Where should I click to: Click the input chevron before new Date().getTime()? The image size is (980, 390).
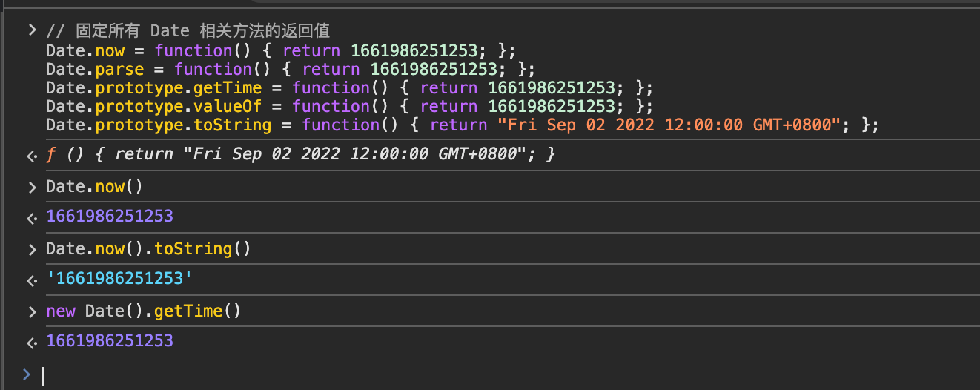coord(32,312)
